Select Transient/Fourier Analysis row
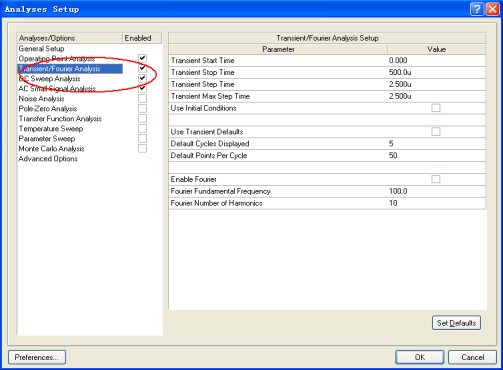 pyautogui.click(x=70, y=69)
